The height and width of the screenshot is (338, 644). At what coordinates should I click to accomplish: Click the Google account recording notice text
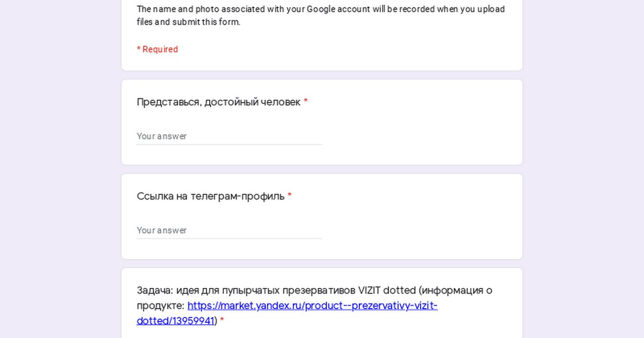point(321,16)
